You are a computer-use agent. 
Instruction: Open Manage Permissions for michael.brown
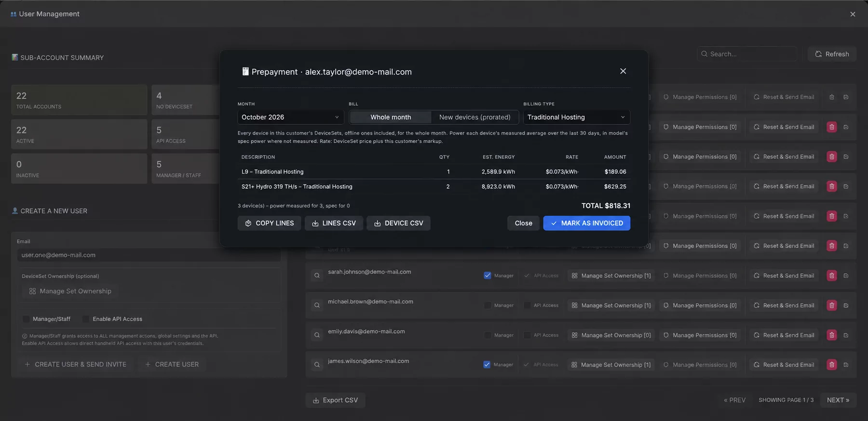click(x=700, y=305)
